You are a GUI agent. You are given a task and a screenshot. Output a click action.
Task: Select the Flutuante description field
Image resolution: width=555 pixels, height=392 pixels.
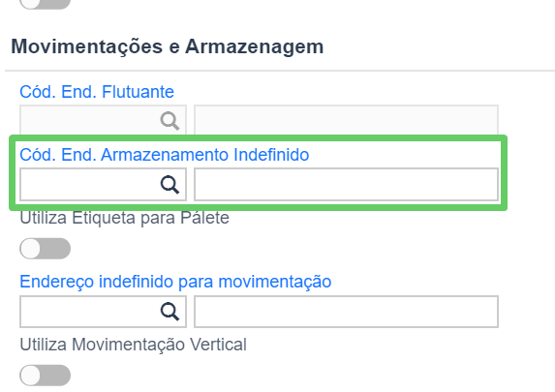point(346,121)
